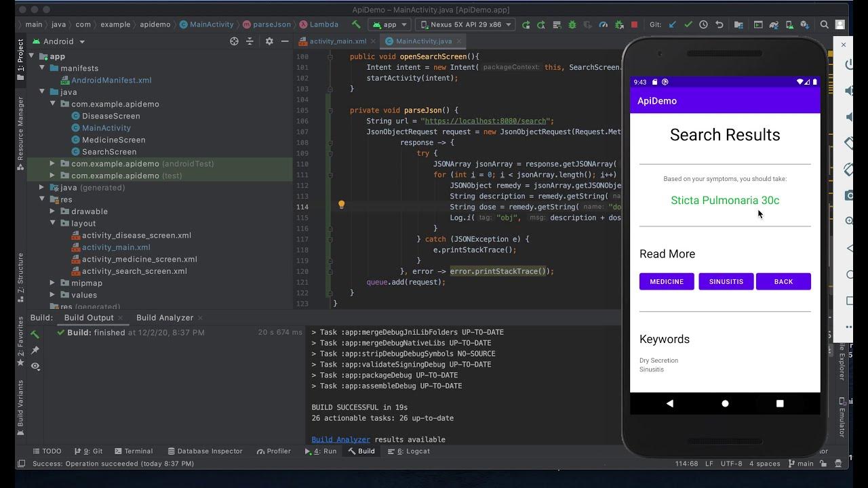Open AndroidManifest.xml in project tree
Image resolution: width=868 pixels, height=488 pixels.
pos(111,80)
